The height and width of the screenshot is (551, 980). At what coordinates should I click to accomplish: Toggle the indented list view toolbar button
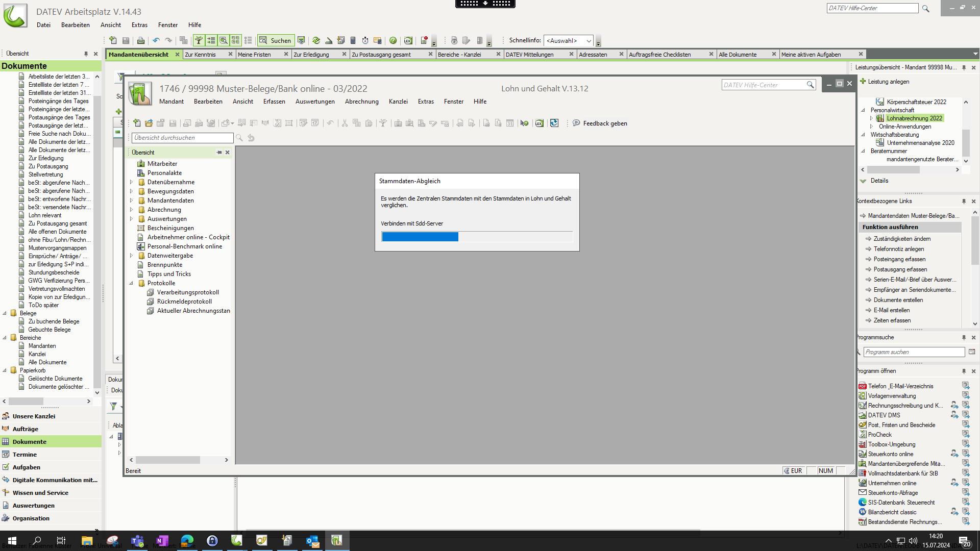pyautogui.click(x=211, y=40)
